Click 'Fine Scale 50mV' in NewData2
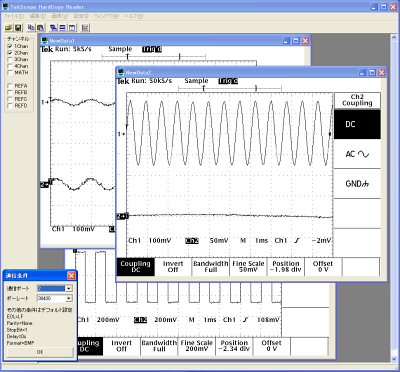Image resolution: width=400 pixels, height=372 pixels. tap(248, 267)
